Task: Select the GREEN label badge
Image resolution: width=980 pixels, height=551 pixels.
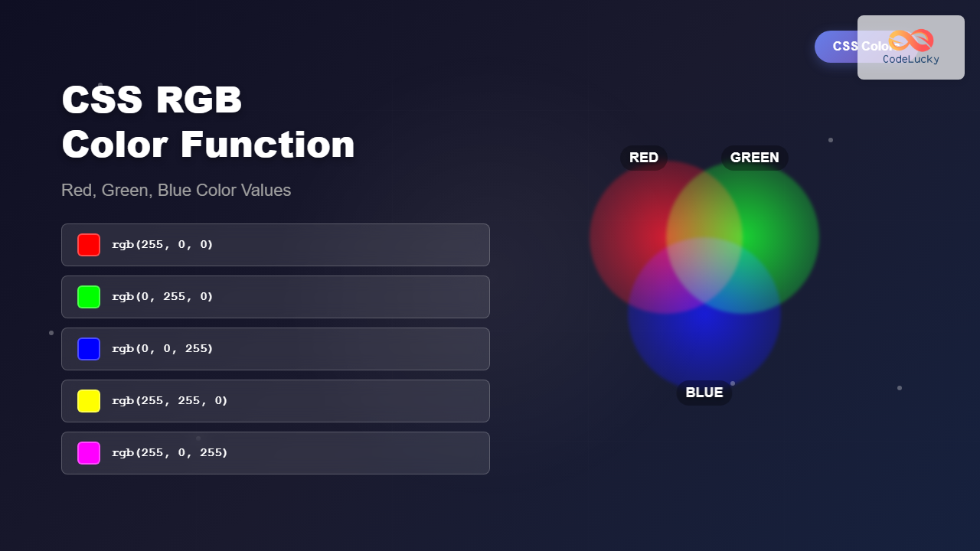Action: click(x=754, y=158)
